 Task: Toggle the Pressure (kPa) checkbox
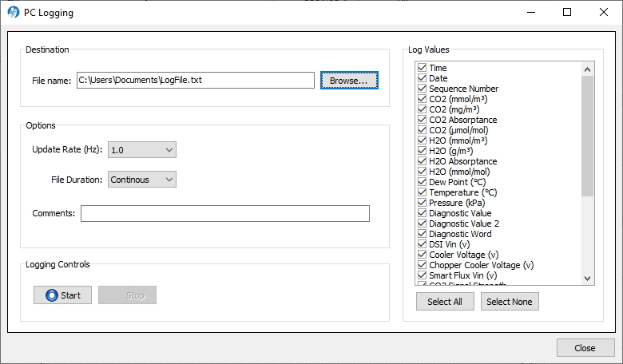(x=422, y=203)
